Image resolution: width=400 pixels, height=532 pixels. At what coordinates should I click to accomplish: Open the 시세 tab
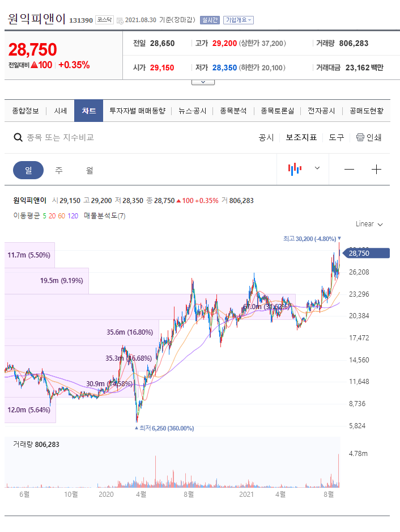[60, 111]
